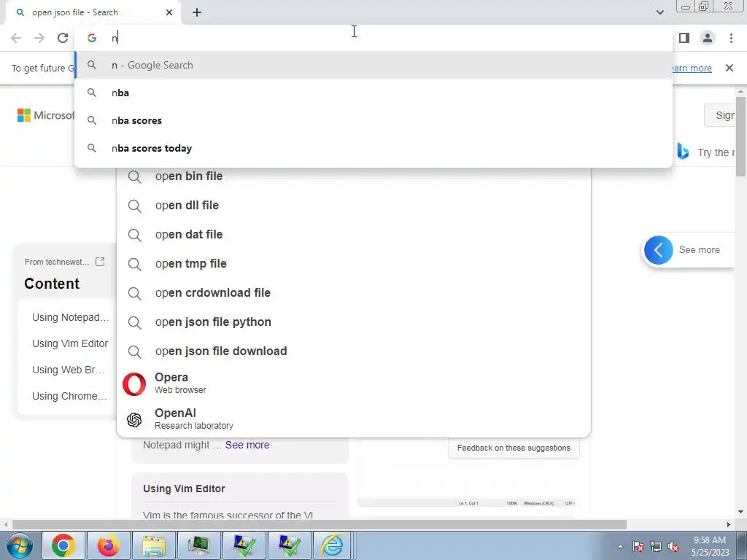The image size is (747, 560).
Task: Pick the 'open json file python' suggestion
Action: pos(354,322)
